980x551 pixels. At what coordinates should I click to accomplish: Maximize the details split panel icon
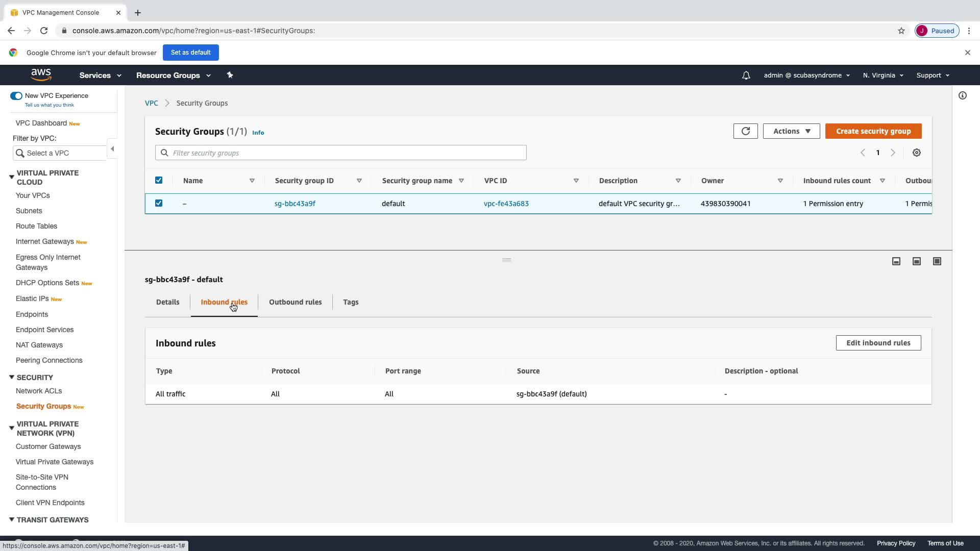(x=937, y=261)
